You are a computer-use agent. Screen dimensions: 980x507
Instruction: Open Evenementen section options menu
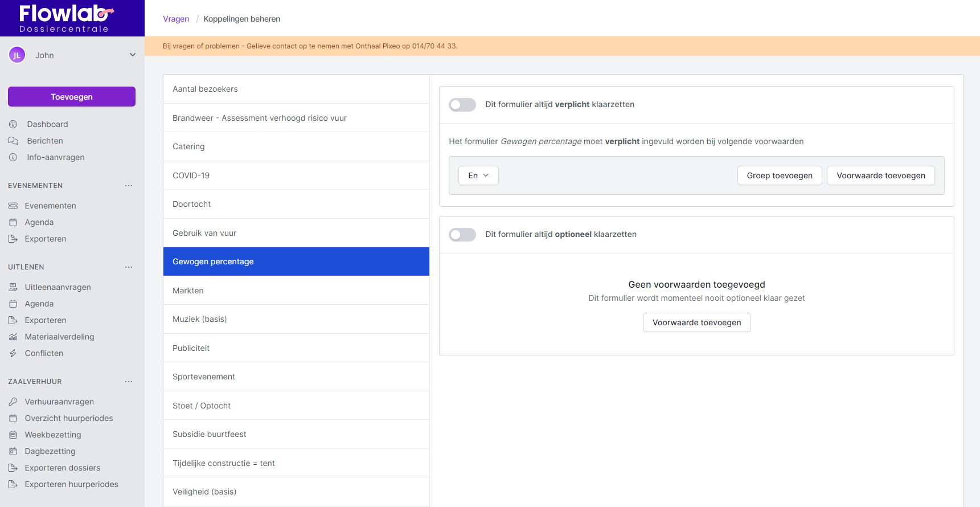(129, 186)
